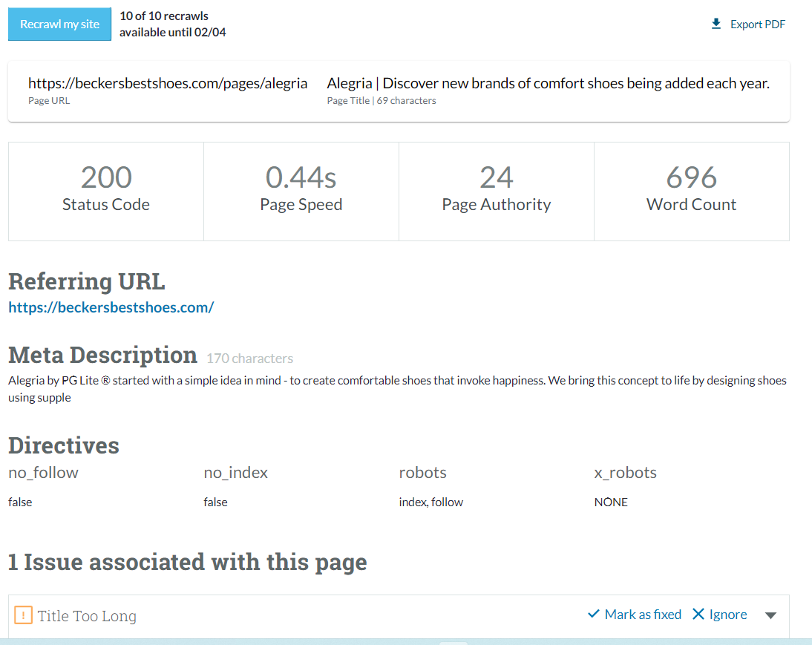
Task: Select the 200 Status Code card
Action: tap(106, 191)
